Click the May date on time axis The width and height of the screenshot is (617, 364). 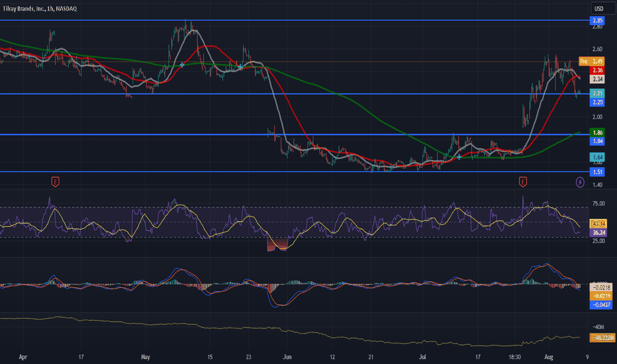[x=145, y=357]
